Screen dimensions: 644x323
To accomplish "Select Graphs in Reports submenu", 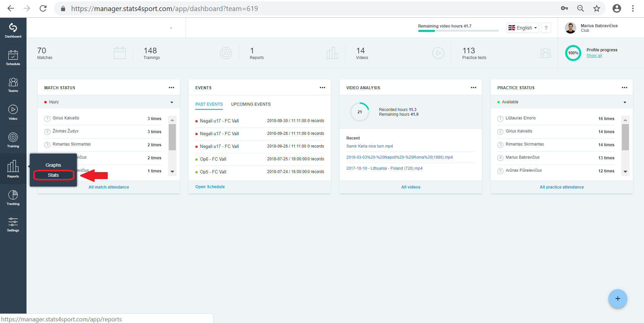I will click(53, 165).
